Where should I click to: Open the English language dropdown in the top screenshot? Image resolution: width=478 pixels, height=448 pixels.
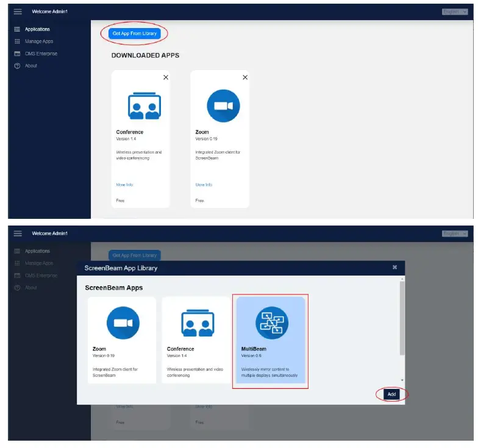[x=455, y=12]
